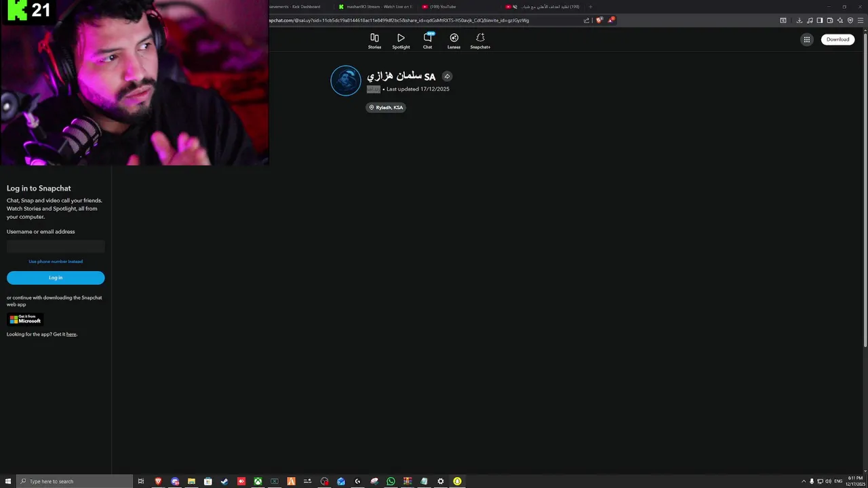Open the Snapchat apps grid menu
This screenshot has height=488, width=868.
click(x=807, y=39)
